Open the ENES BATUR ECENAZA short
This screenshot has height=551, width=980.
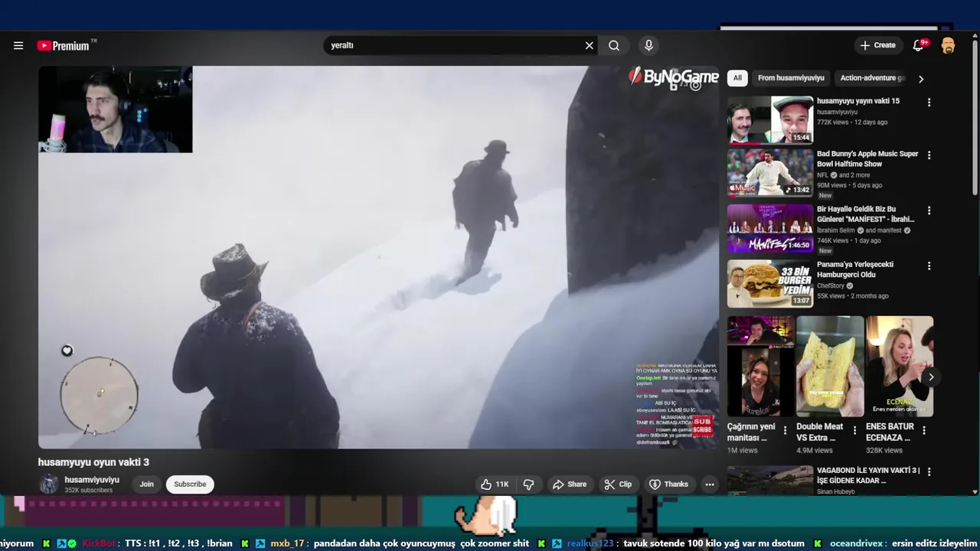tap(900, 367)
